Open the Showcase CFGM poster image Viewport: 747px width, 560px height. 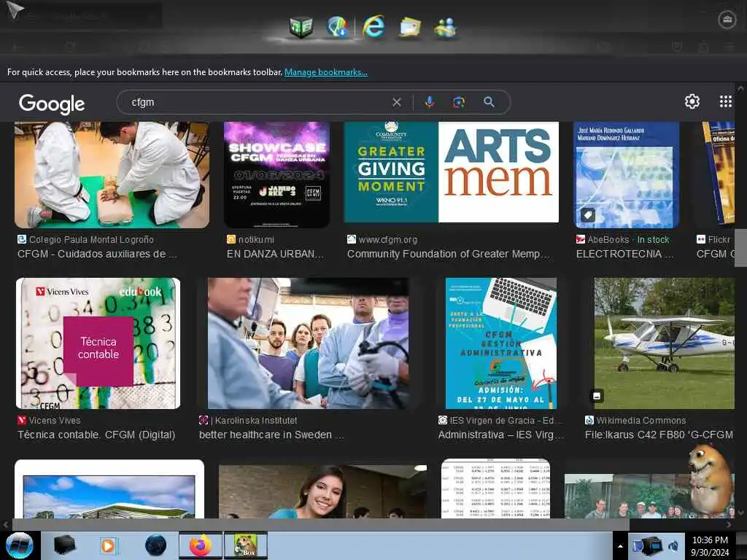(276, 175)
